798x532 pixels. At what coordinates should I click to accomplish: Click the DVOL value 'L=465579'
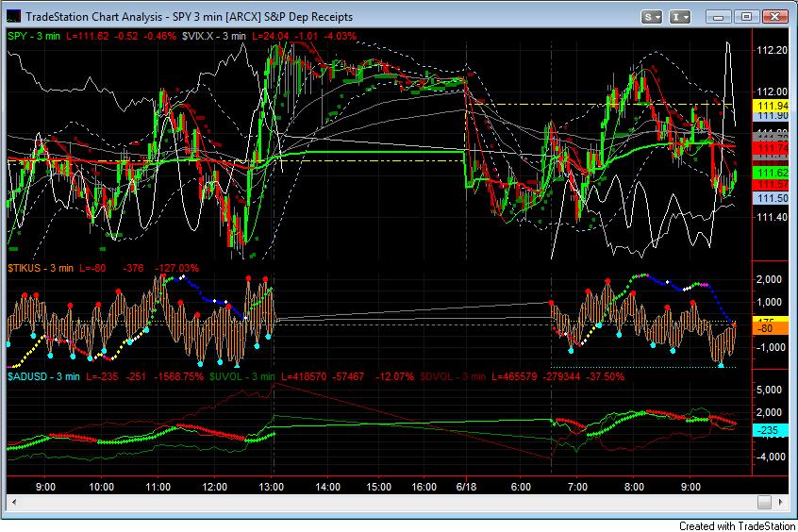[514, 376]
